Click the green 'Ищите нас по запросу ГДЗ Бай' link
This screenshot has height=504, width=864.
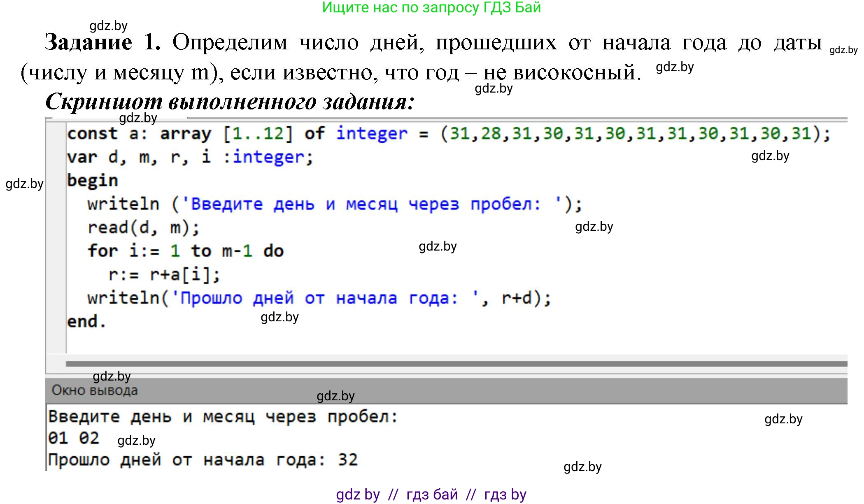click(431, 7)
